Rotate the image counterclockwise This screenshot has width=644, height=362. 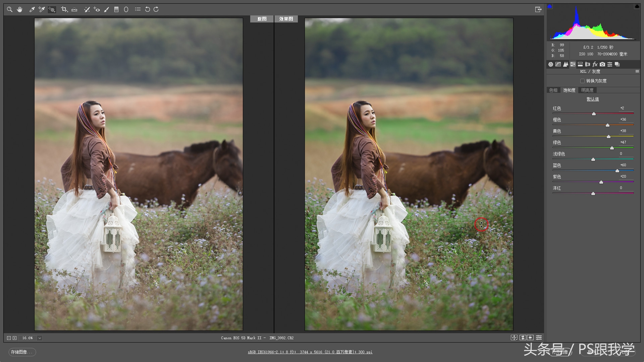point(148,9)
